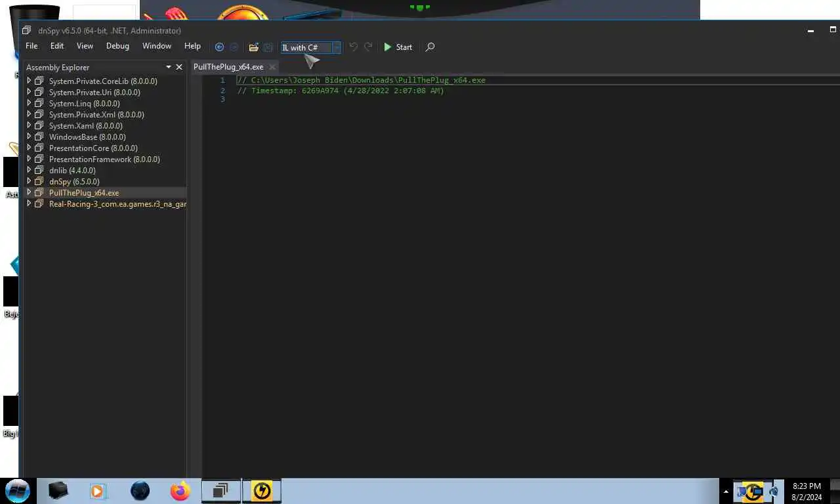Select System.Private.Uri (8.0.0.0) in tree
Image resolution: width=840 pixels, height=504 pixels.
(94, 93)
